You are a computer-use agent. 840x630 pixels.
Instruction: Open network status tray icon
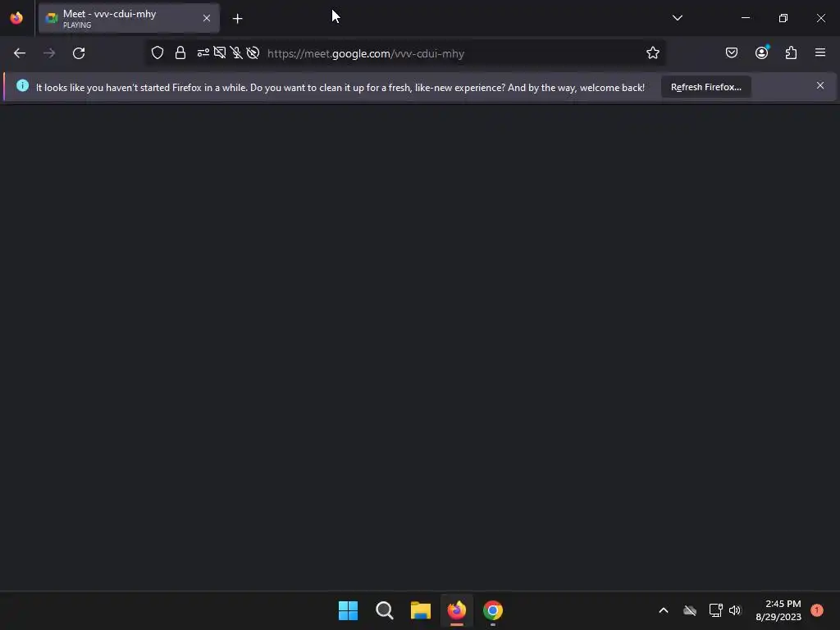pos(715,610)
